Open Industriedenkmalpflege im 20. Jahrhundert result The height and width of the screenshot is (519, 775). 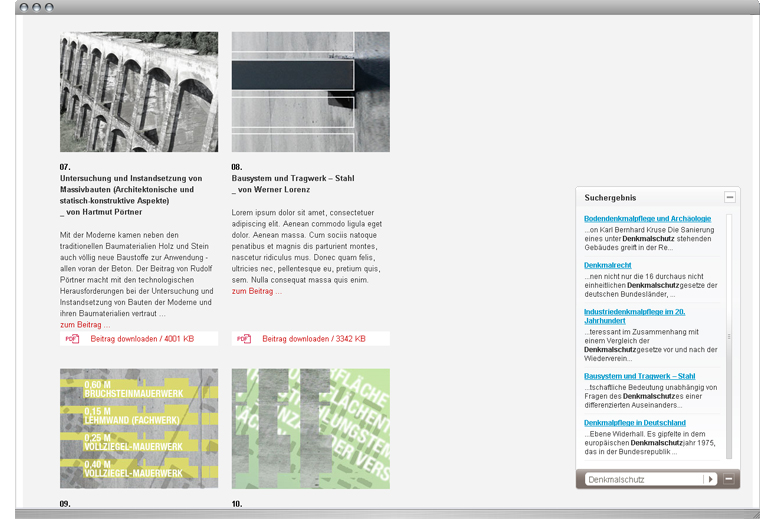pos(634,316)
